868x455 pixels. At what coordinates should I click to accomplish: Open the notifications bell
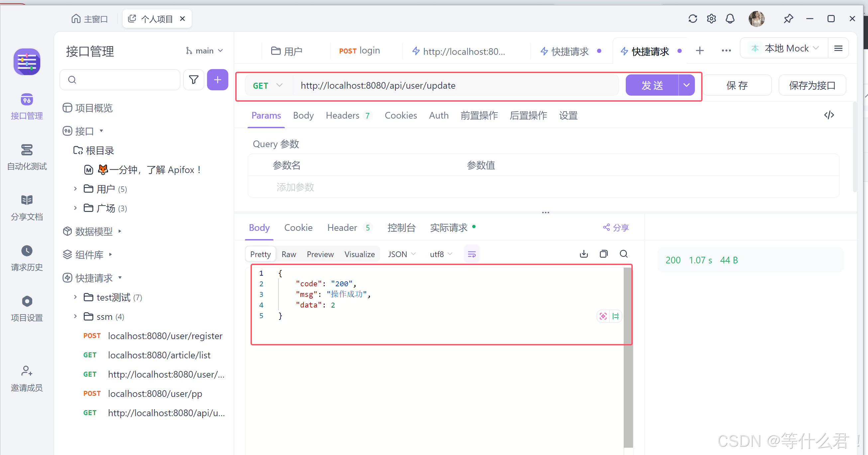(730, 19)
